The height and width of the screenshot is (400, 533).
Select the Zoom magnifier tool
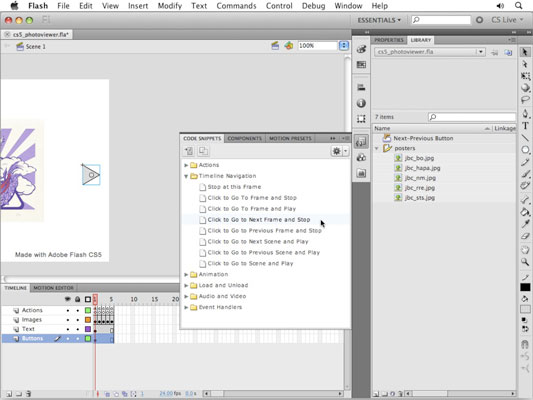pyautogui.click(x=525, y=262)
